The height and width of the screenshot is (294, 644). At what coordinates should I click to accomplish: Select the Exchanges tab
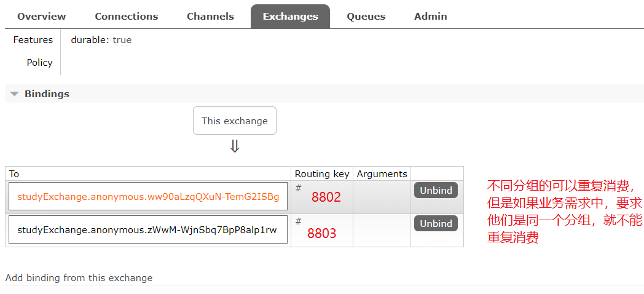[x=290, y=17]
